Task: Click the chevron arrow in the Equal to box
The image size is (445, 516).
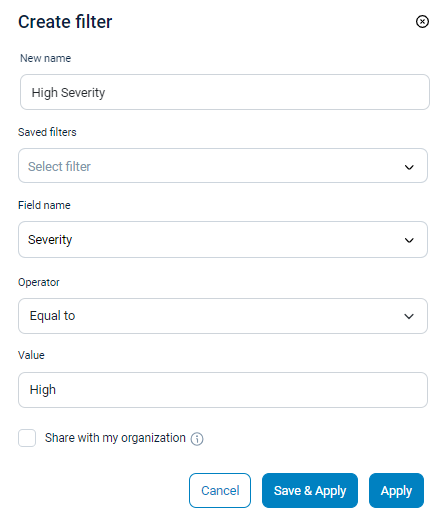Action: click(x=409, y=316)
